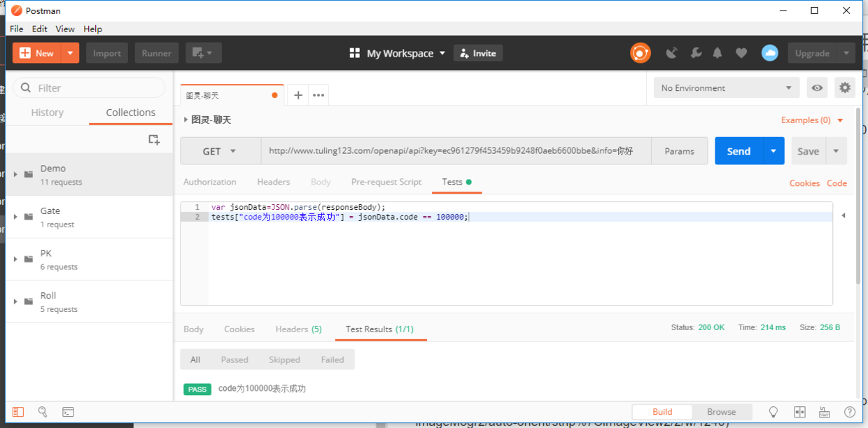The image size is (868, 428).
Task: Toggle sidebar icon in bottom status bar
Action: click(x=18, y=412)
